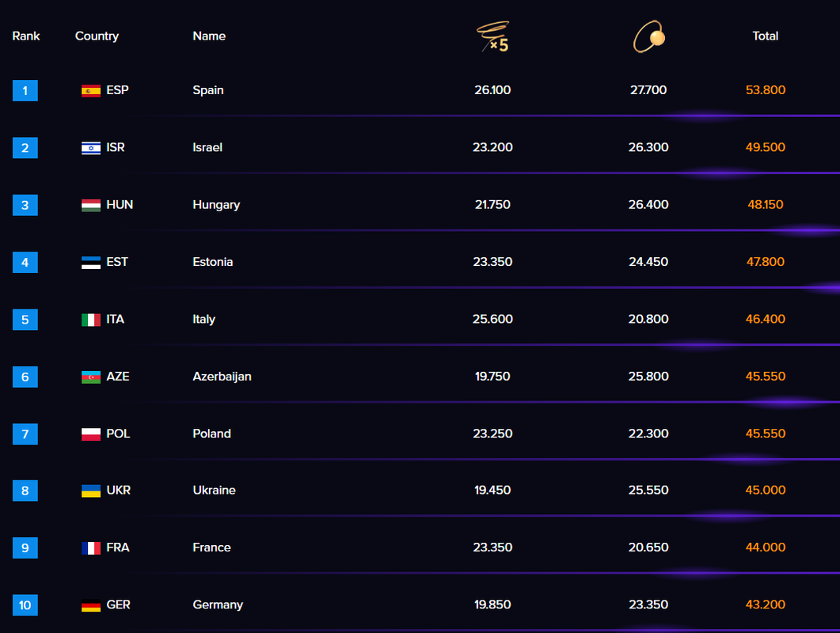The width and height of the screenshot is (840, 633).
Task: Click the Ukraine flag icon
Action: tap(91, 491)
